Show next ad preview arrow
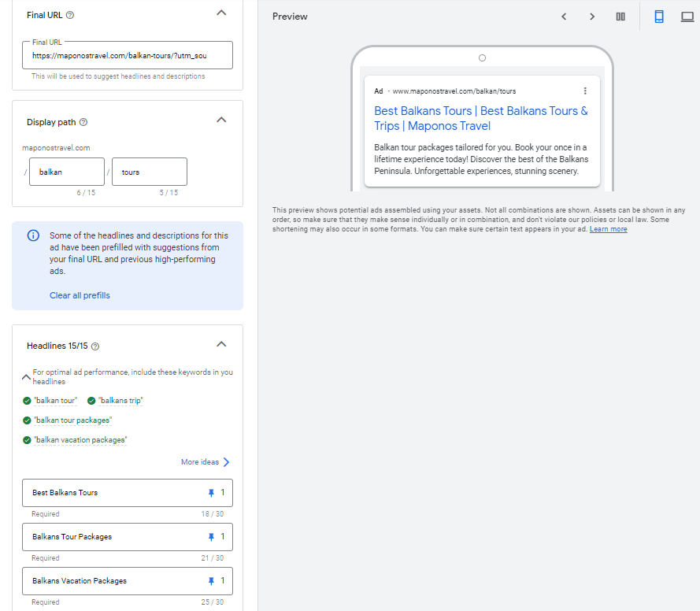The image size is (700, 611). point(592,17)
